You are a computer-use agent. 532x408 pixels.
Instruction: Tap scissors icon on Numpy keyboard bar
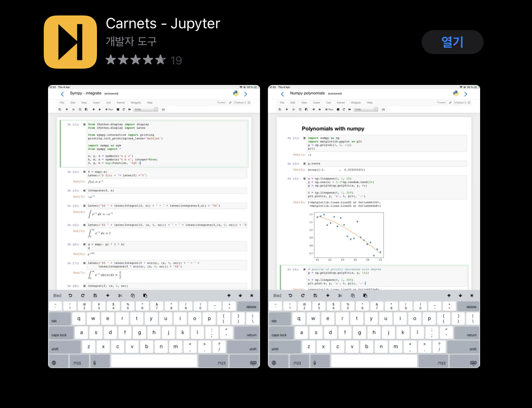pyautogui.click(x=340, y=296)
